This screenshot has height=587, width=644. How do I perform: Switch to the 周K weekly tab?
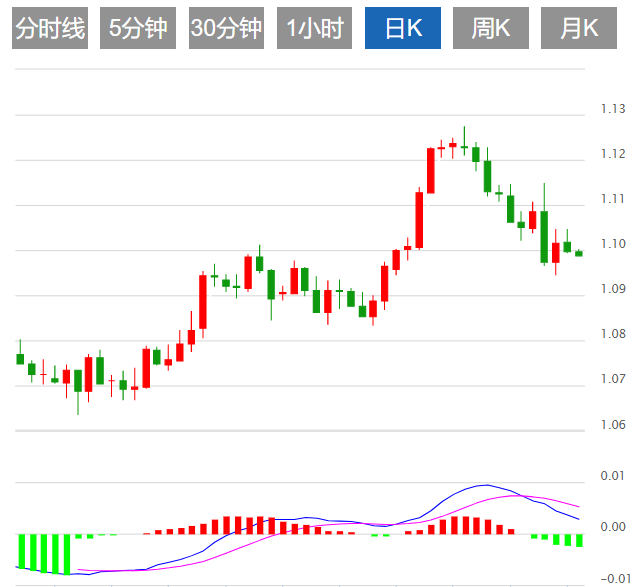click(x=491, y=28)
